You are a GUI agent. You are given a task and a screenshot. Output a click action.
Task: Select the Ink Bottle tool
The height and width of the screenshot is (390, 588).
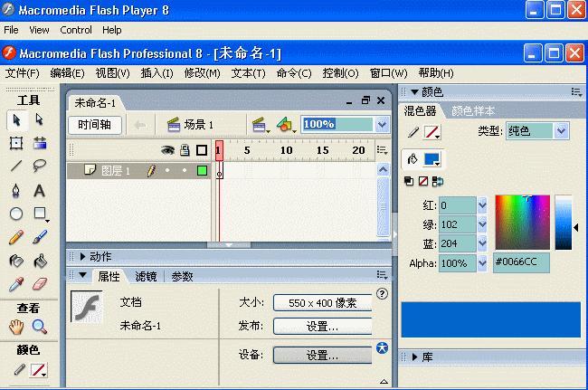(16, 261)
